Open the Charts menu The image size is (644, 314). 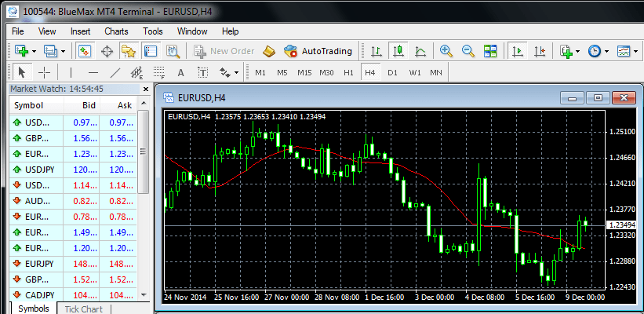pyautogui.click(x=116, y=31)
